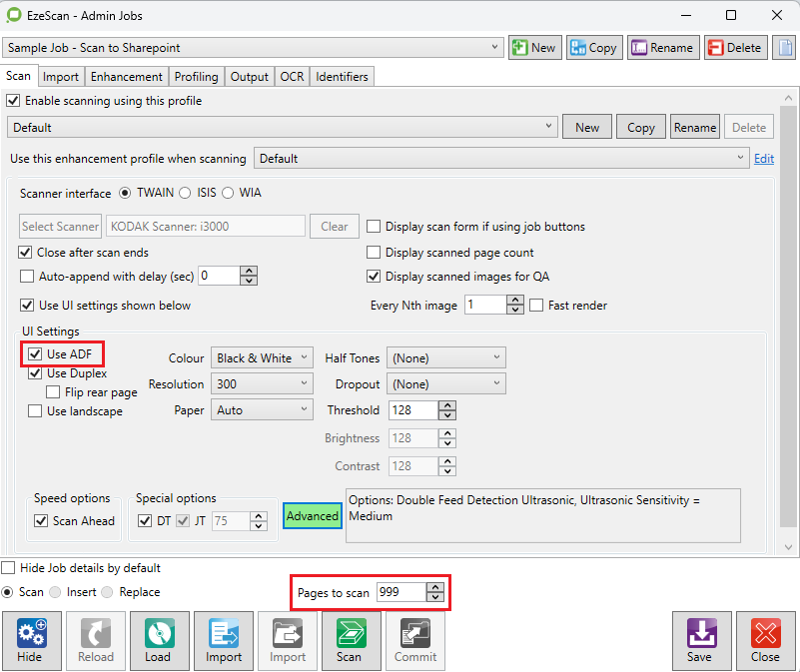
Task: Click the Hide button with gear icon
Action: pos(30,640)
